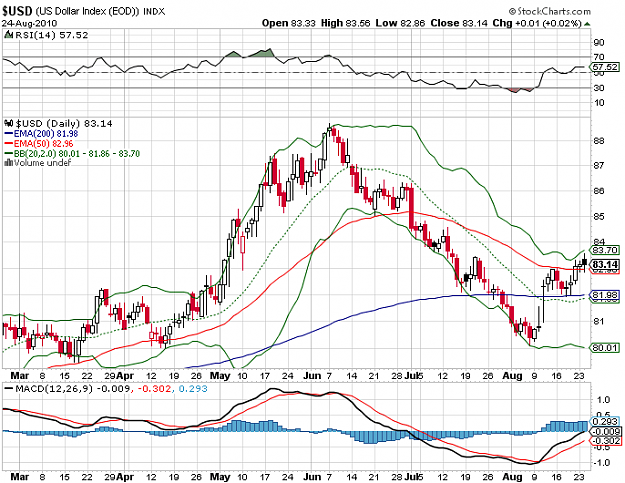Select the blue EMA(200) legend line swatch

[9, 134]
